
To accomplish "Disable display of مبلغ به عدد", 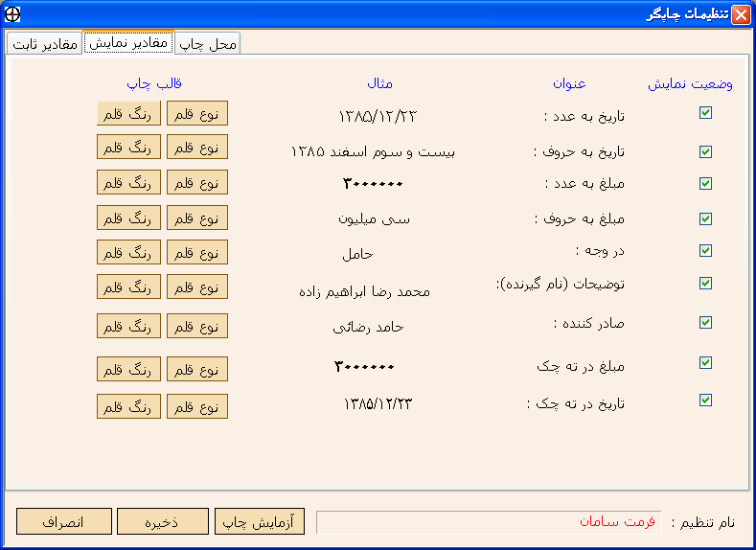I will click(706, 183).
